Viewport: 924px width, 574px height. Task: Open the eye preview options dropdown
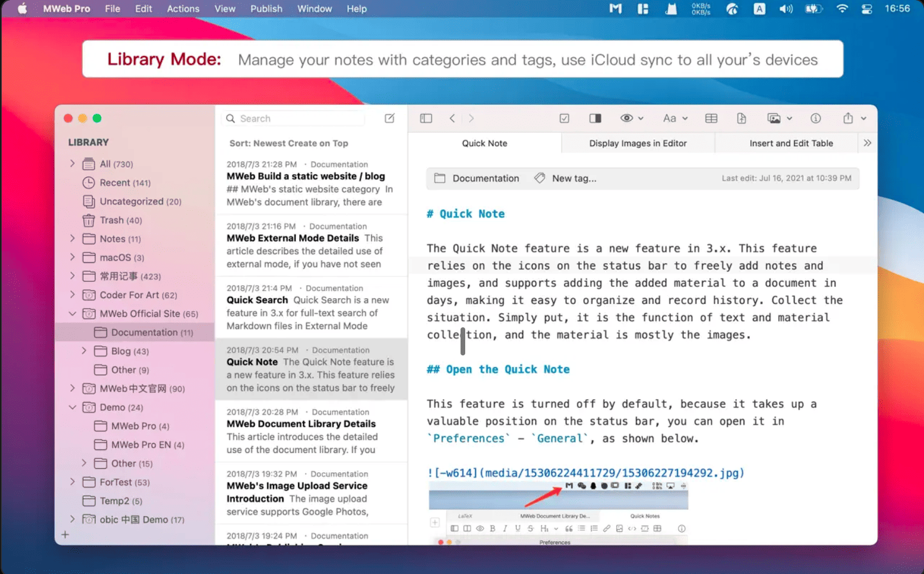[632, 118]
